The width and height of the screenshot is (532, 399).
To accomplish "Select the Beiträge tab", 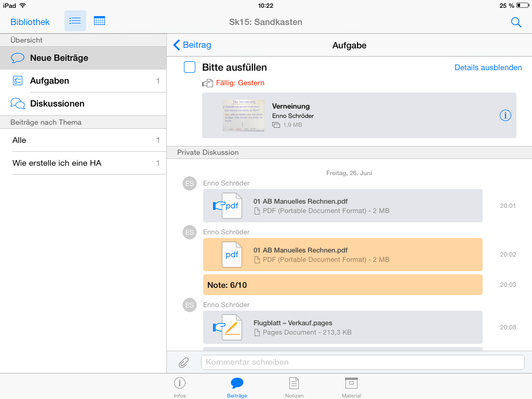I will 237,387.
